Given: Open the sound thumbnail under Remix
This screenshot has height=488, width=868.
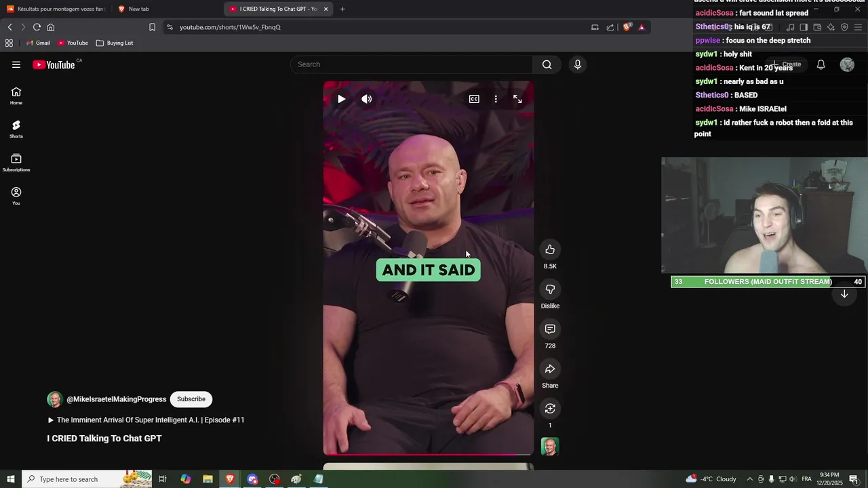Looking at the screenshot, I should (x=550, y=447).
